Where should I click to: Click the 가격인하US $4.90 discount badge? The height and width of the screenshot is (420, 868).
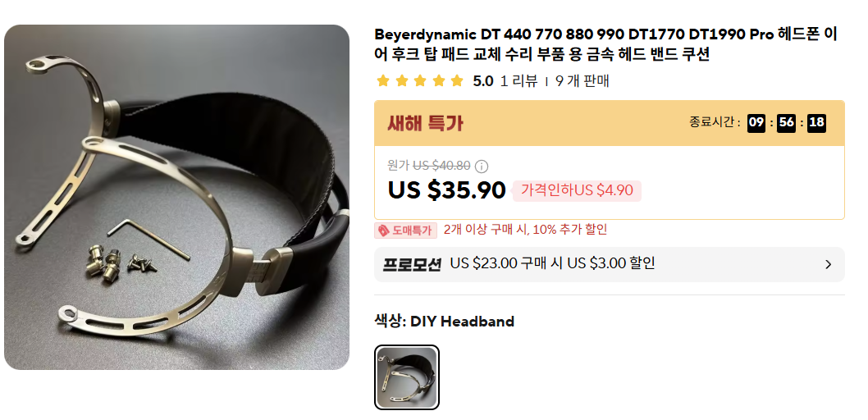[577, 191]
